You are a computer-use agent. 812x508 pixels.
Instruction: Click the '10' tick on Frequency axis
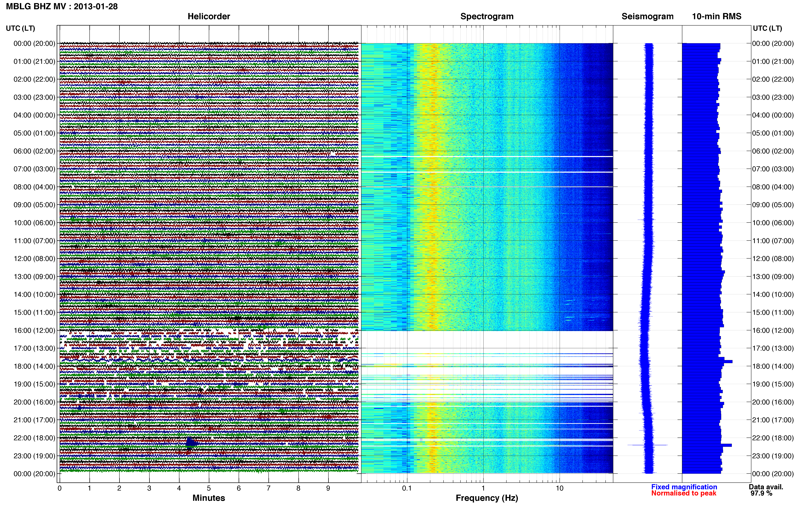[559, 488]
